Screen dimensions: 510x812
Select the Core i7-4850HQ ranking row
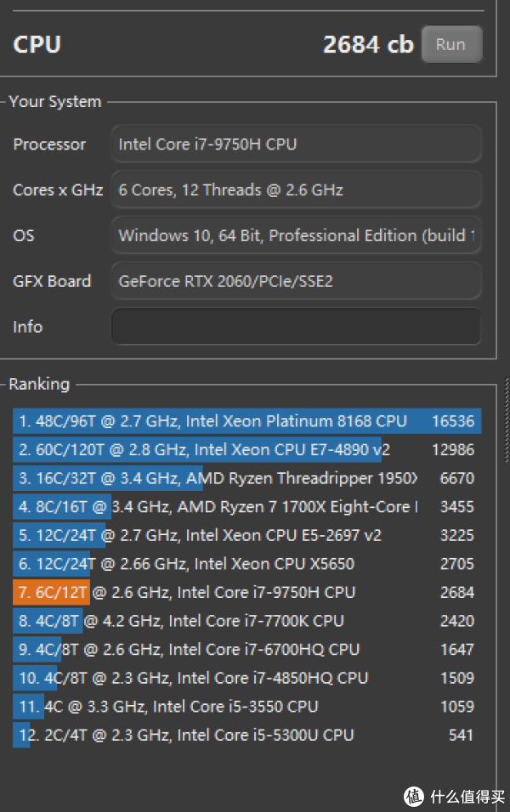coord(246,678)
